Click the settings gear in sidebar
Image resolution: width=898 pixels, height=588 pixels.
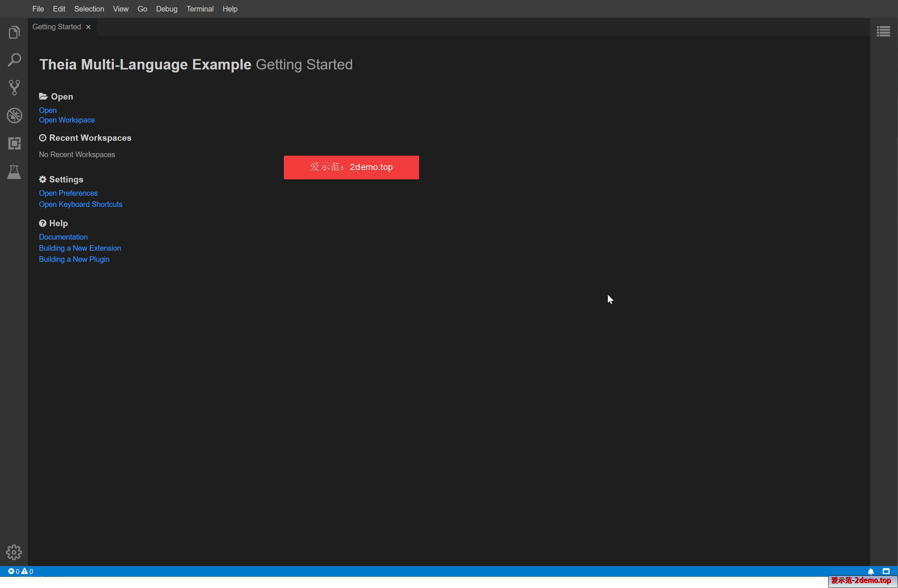(14, 552)
